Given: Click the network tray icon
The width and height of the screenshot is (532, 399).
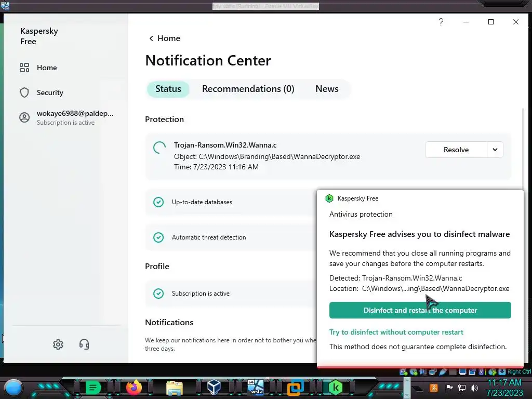Looking at the screenshot, I should click(462, 388).
